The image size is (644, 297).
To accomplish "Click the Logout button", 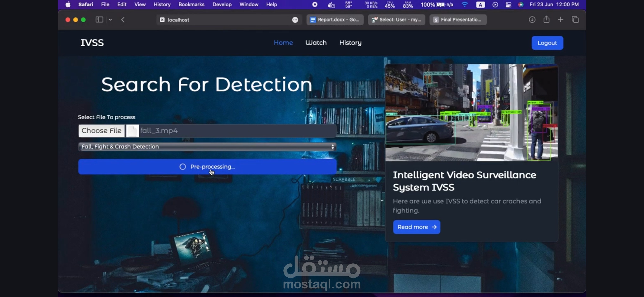I will pyautogui.click(x=547, y=43).
